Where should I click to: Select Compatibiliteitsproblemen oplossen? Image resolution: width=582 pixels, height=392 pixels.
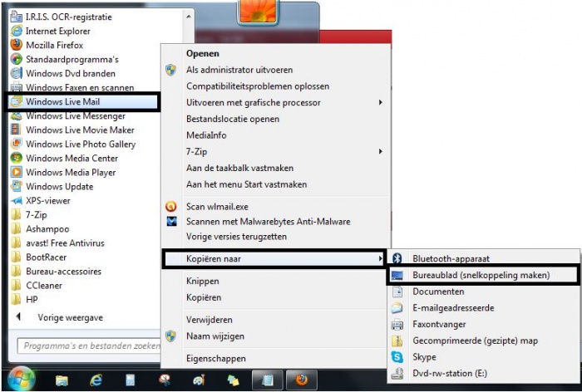pos(258,86)
